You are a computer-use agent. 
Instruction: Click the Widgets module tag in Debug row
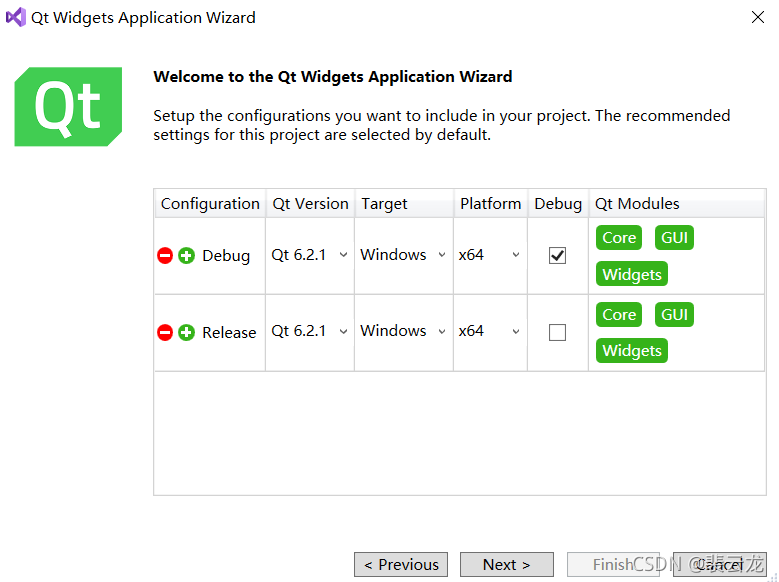click(x=632, y=274)
